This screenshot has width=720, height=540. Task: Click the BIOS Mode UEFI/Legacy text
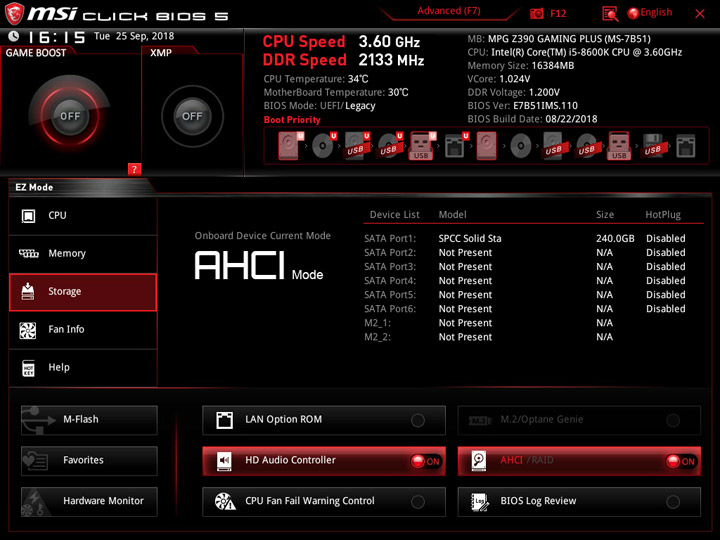(x=320, y=106)
